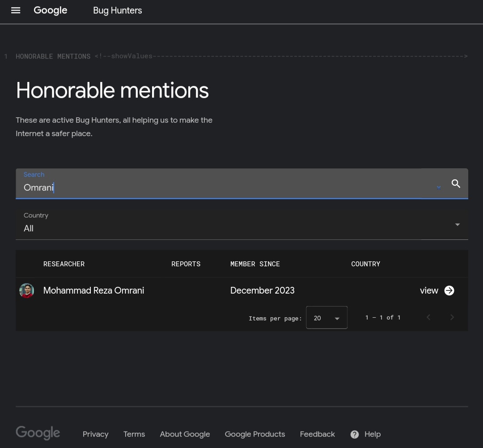Open the Google Products footer link
The height and width of the screenshot is (448, 483).
[x=255, y=434]
